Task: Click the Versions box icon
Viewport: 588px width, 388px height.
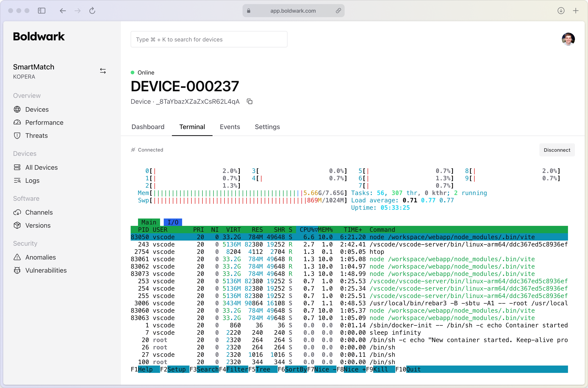Action: point(17,225)
